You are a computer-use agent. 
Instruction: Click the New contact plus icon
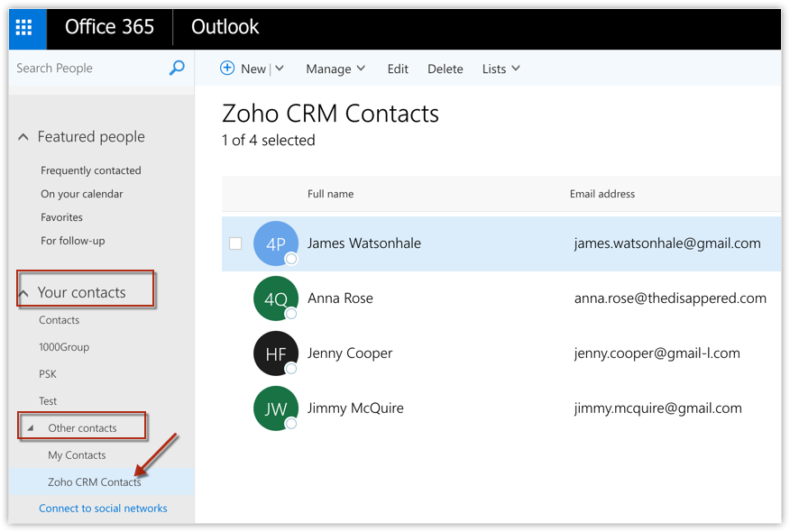click(x=227, y=69)
